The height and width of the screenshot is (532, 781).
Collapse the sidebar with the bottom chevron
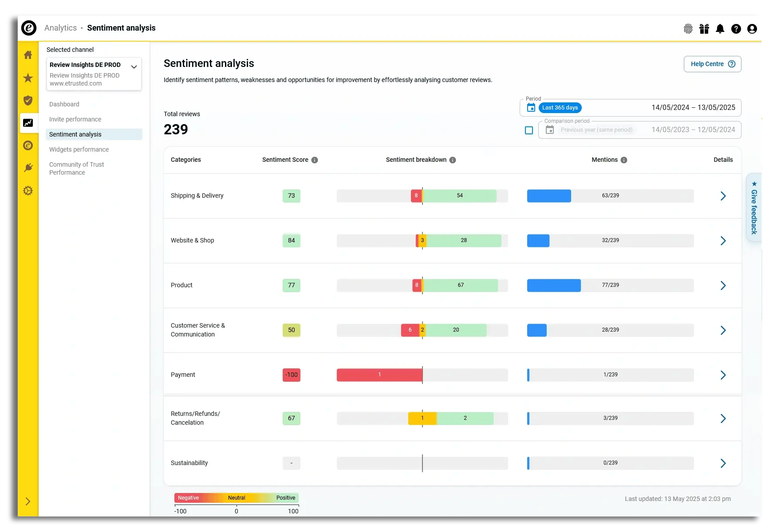coord(28,501)
